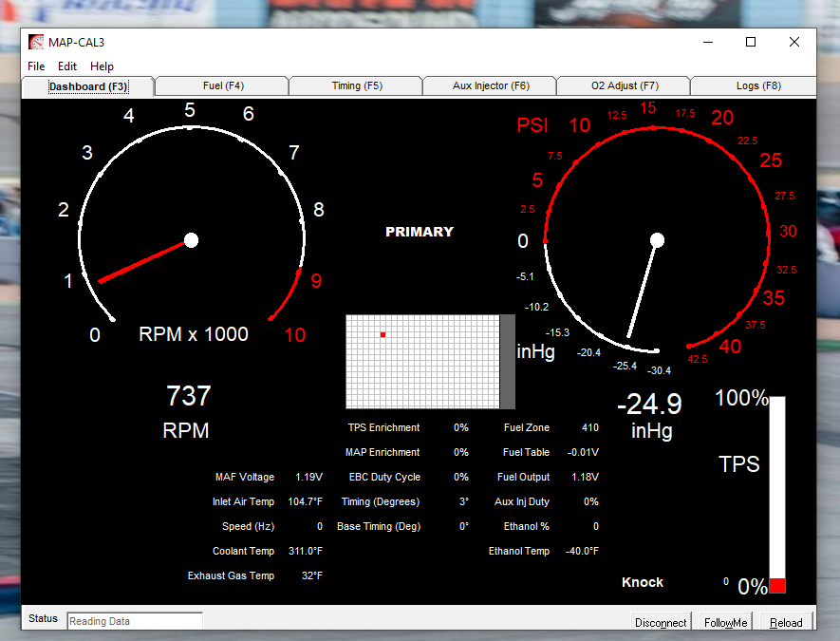
Task: Maximize the MAP-CAL3 window
Action: (751, 42)
